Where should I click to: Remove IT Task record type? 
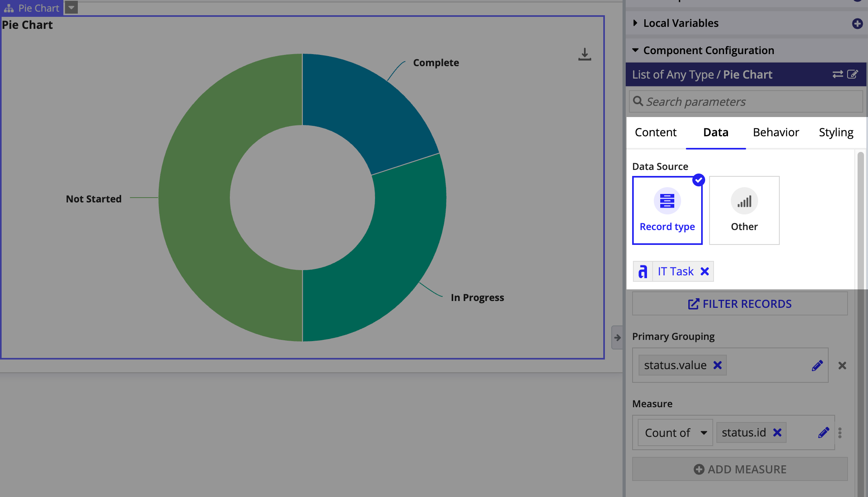pos(704,272)
